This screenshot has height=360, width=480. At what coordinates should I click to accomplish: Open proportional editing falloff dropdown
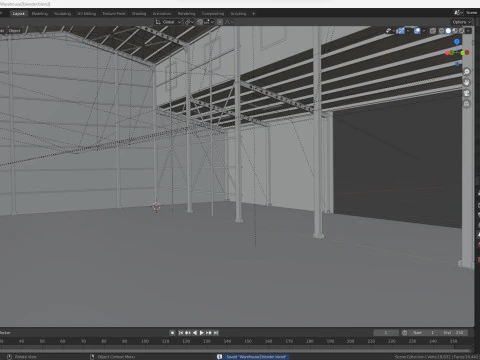pyautogui.click(x=229, y=22)
